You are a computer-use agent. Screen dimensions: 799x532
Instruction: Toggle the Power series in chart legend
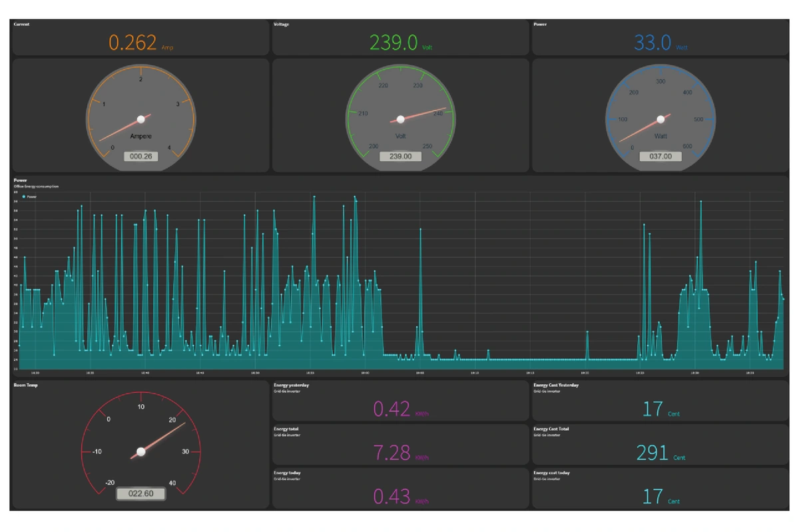30,197
